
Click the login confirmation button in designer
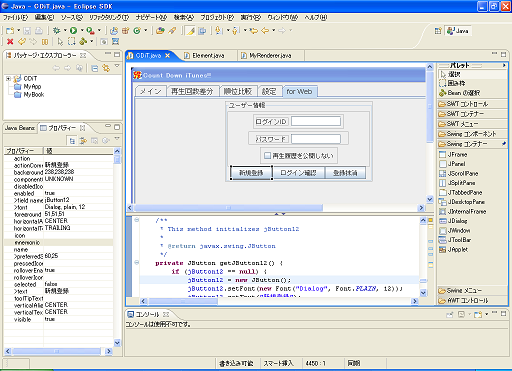299,173
